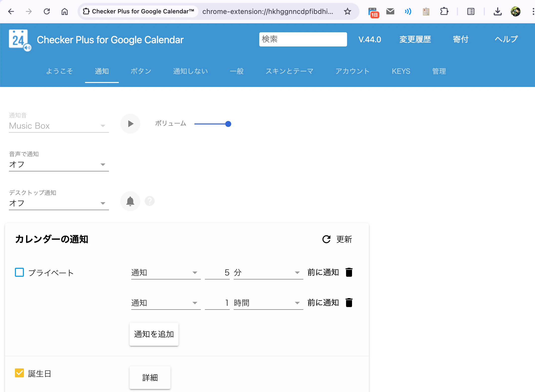Click the blue sound waves extension icon
This screenshot has width=535, height=392.
point(408,11)
